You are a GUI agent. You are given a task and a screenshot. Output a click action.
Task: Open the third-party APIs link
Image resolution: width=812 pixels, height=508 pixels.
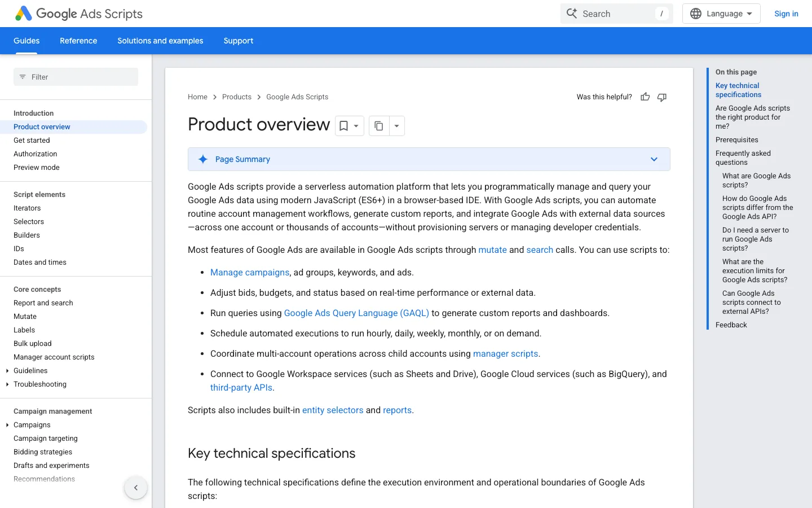[241, 388]
